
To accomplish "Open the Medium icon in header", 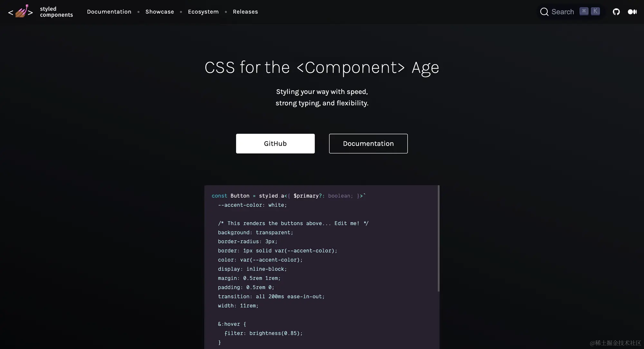I will click(632, 12).
